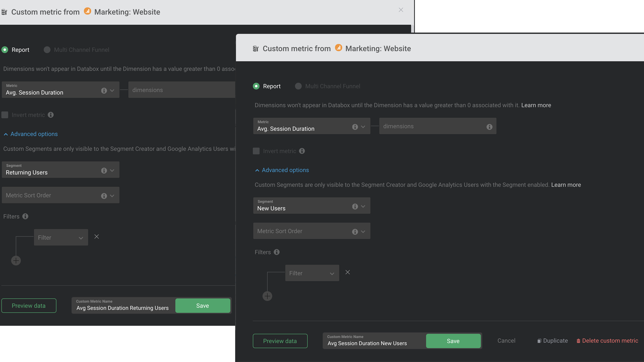Screen dimensions: 644x362
Task: Select the Multi Channel Funnel option
Action: tap(298, 86)
